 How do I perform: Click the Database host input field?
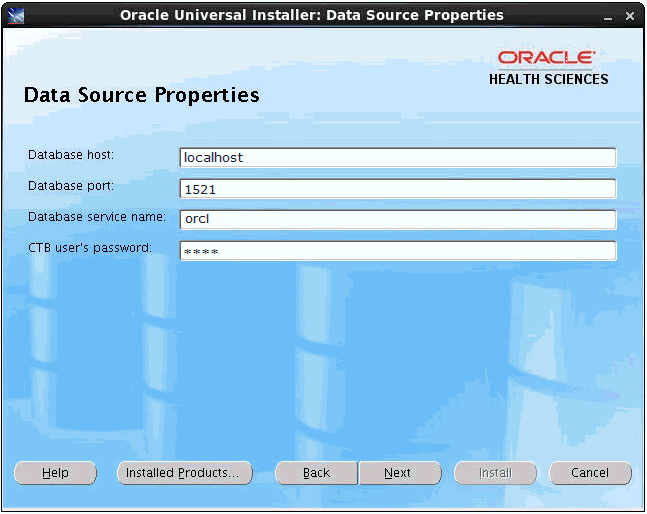point(398,158)
